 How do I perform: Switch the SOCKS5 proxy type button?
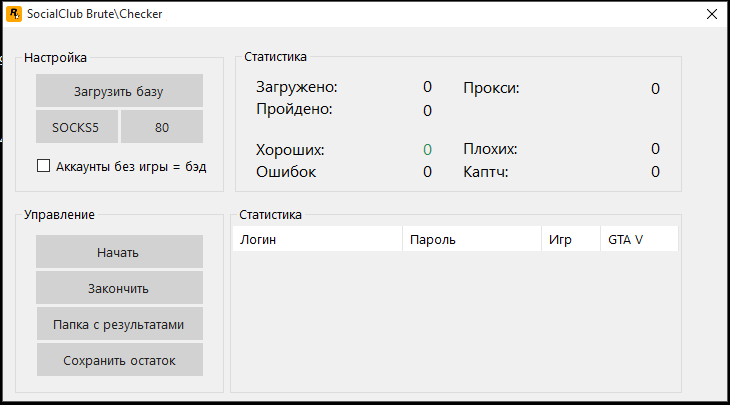click(76, 127)
